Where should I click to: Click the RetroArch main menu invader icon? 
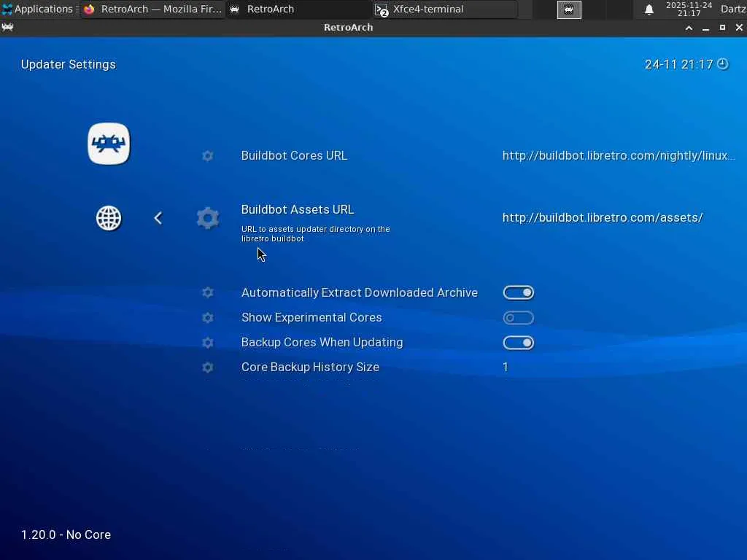pyautogui.click(x=109, y=144)
